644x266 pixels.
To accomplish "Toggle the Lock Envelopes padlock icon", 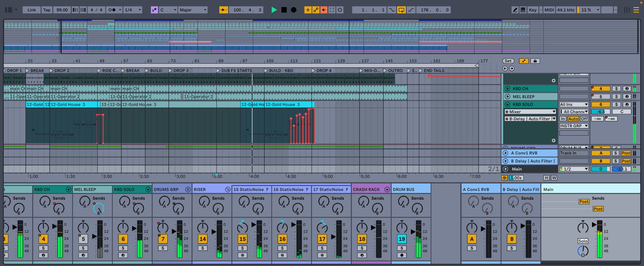I will [535, 61].
